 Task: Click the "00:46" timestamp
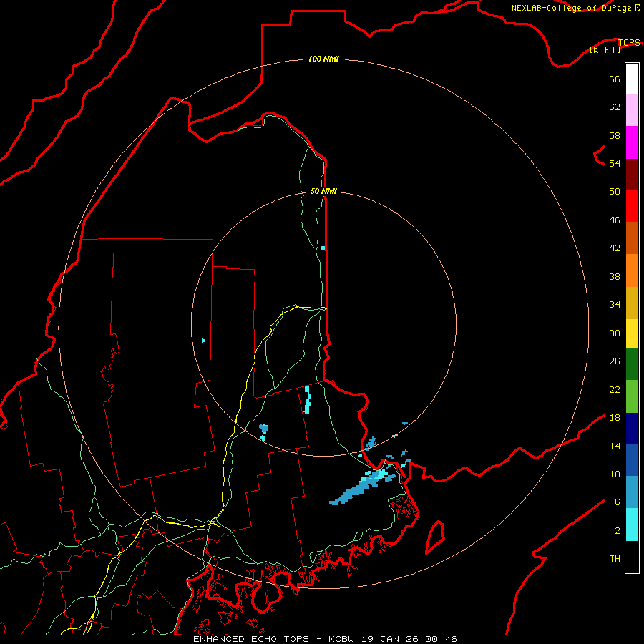point(441,639)
